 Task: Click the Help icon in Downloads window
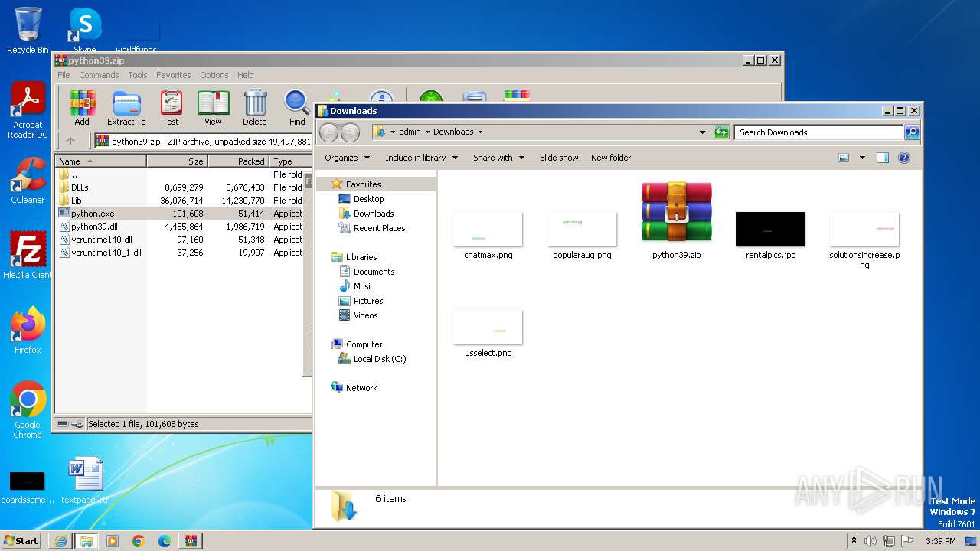(904, 158)
